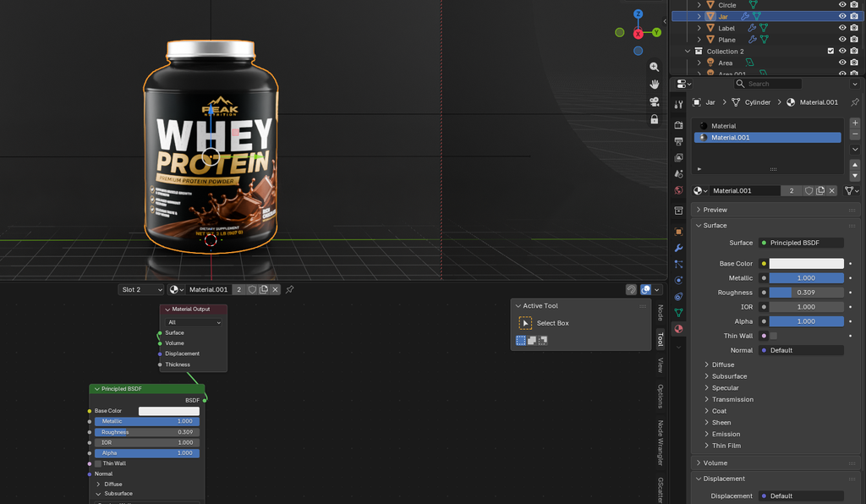
Task: Open the Material Output All target dropdown
Action: 194,322
